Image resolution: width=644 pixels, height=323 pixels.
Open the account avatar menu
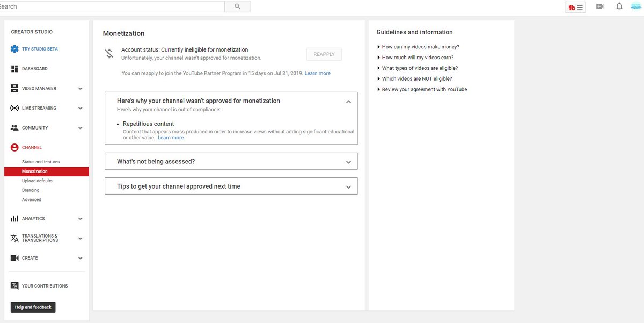point(637,6)
